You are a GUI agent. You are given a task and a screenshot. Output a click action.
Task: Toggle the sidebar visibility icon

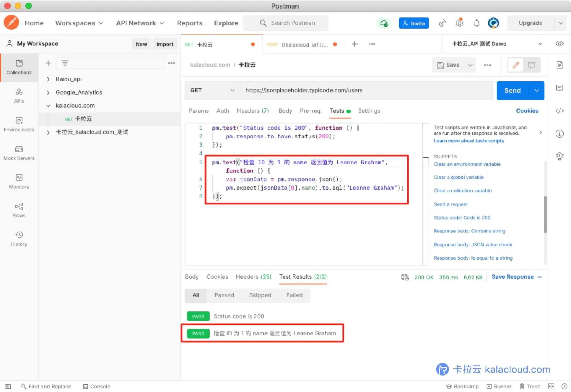point(8,386)
